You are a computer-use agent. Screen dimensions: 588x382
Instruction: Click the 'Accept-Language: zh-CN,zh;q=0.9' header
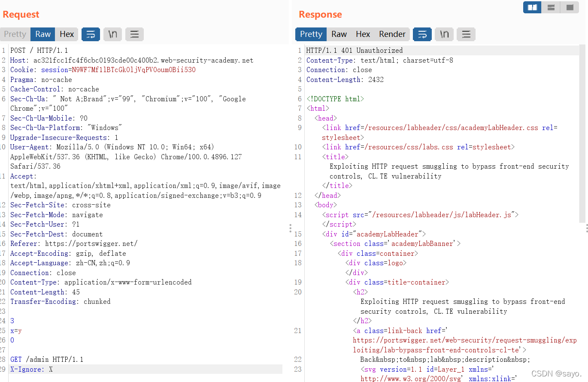(70, 263)
